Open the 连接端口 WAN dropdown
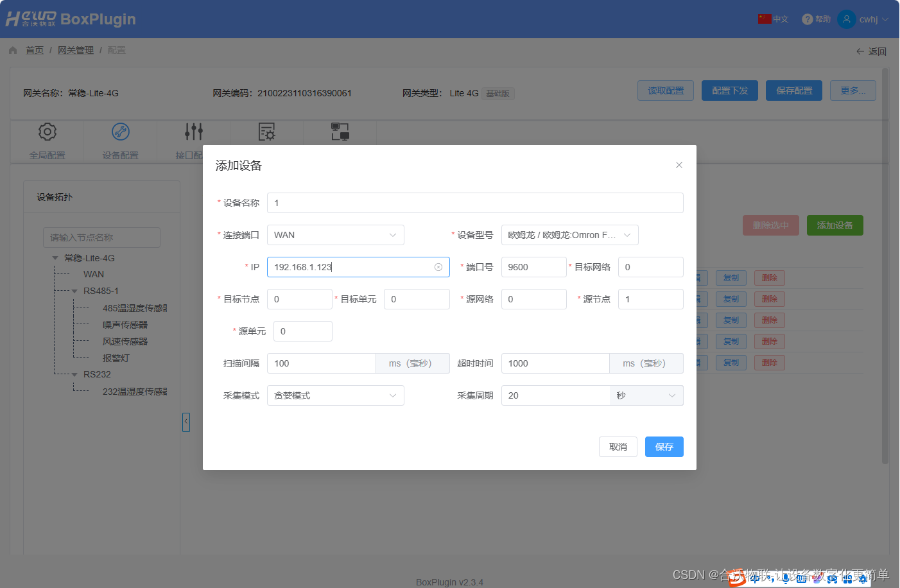The image size is (900, 588). 336,235
